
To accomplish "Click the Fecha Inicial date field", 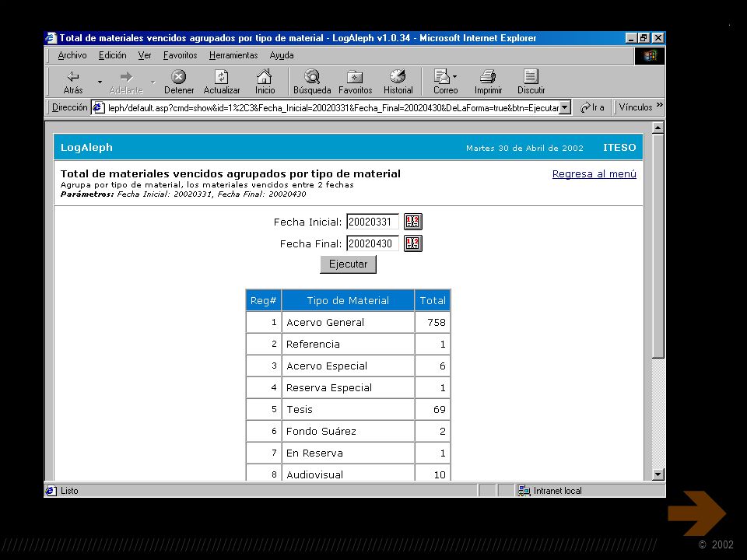I will click(x=372, y=222).
